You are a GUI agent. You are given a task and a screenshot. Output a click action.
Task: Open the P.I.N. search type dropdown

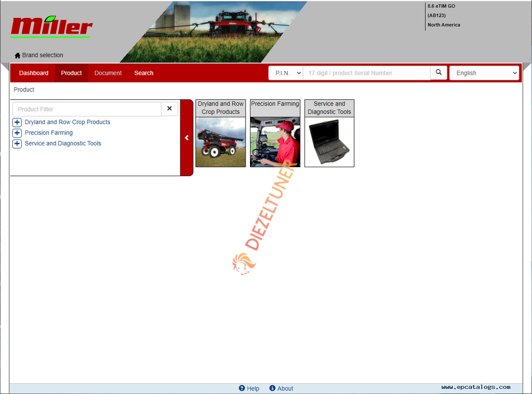point(286,73)
